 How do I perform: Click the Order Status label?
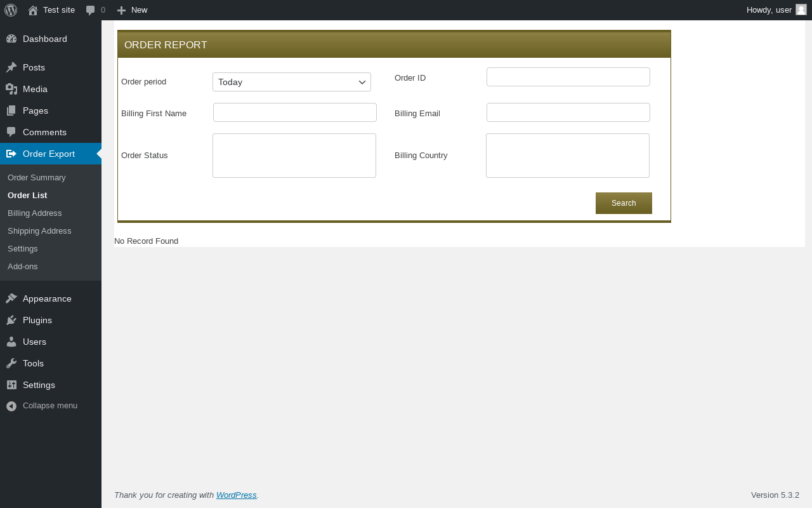click(145, 156)
